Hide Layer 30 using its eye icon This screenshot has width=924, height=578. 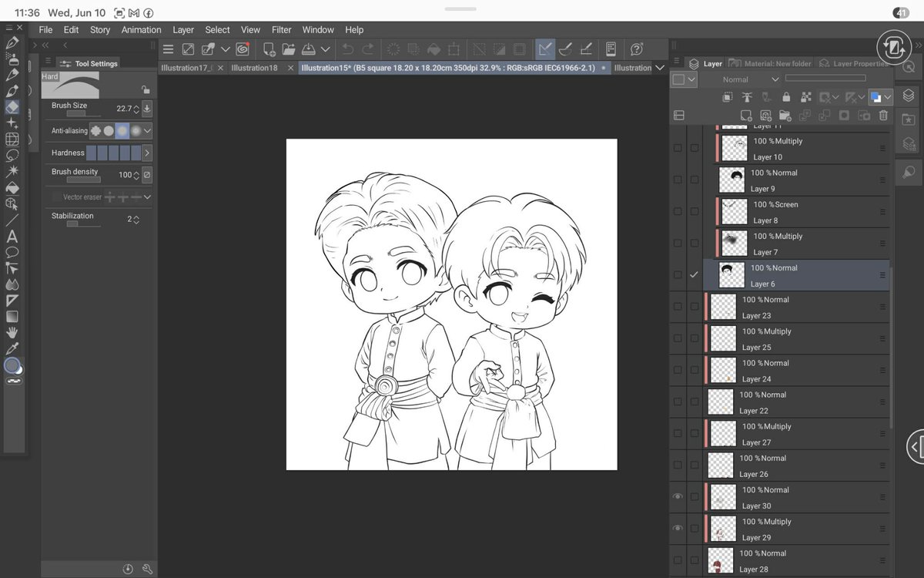(x=678, y=497)
